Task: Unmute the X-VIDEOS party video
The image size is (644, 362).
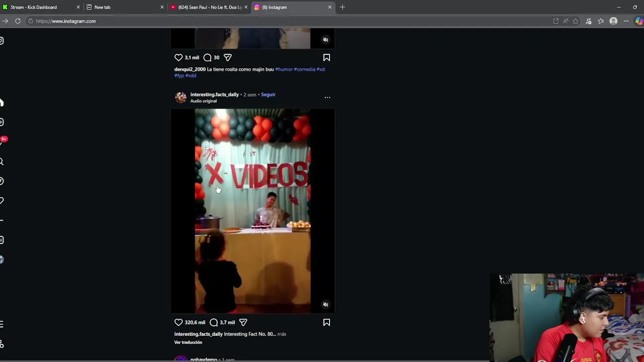Action: click(x=326, y=305)
